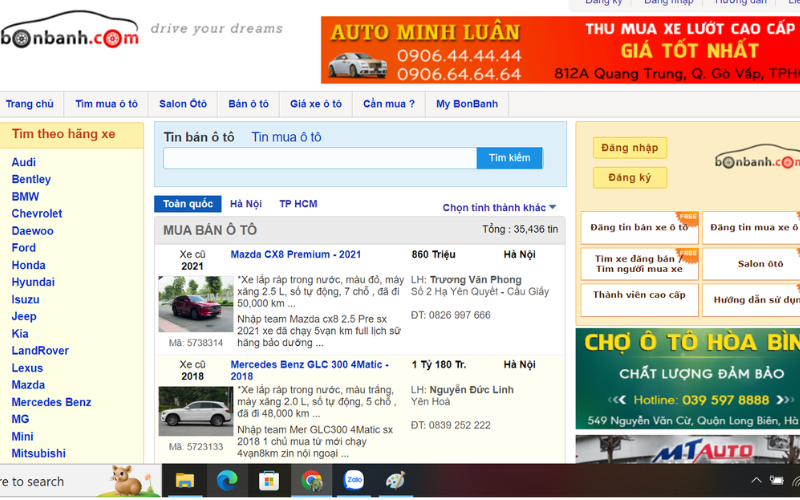Open File Explorer from the taskbar
This screenshot has height=500, width=800.
[x=185, y=481]
